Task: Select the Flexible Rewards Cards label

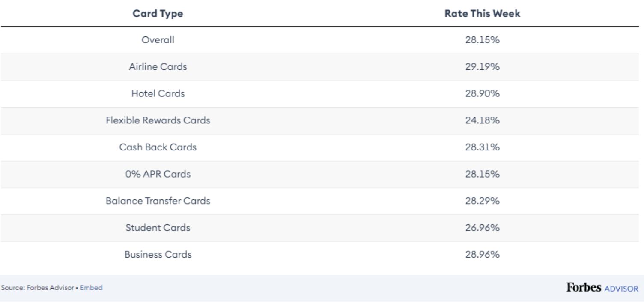Action: coord(158,120)
